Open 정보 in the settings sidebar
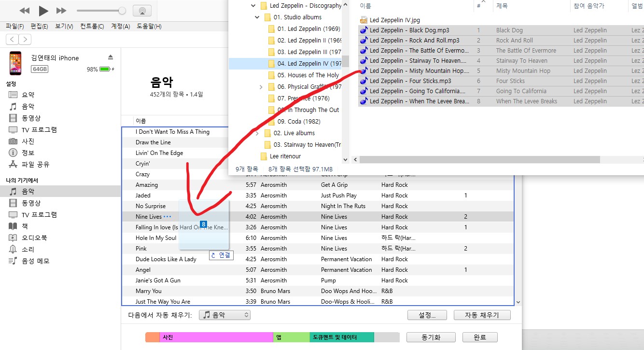 coord(28,153)
